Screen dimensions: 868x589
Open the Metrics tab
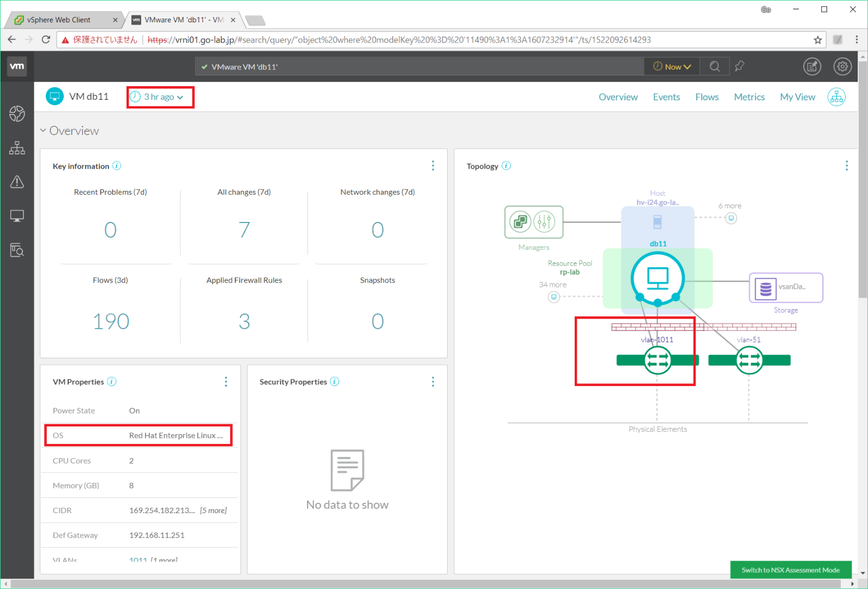pyautogui.click(x=749, y=97)
